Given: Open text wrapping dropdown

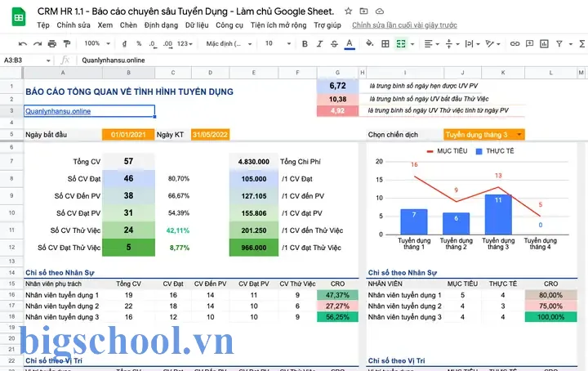Looking at the screenshot, I should coord(473,44).
